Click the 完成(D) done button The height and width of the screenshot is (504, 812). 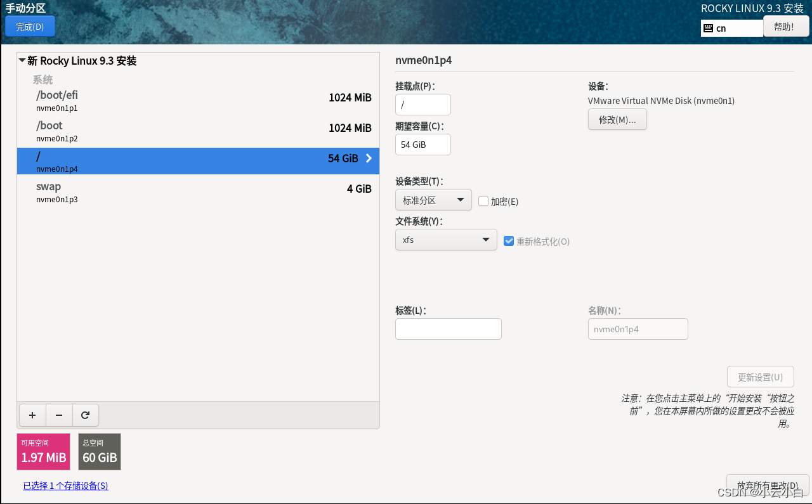tap(30, 27)
